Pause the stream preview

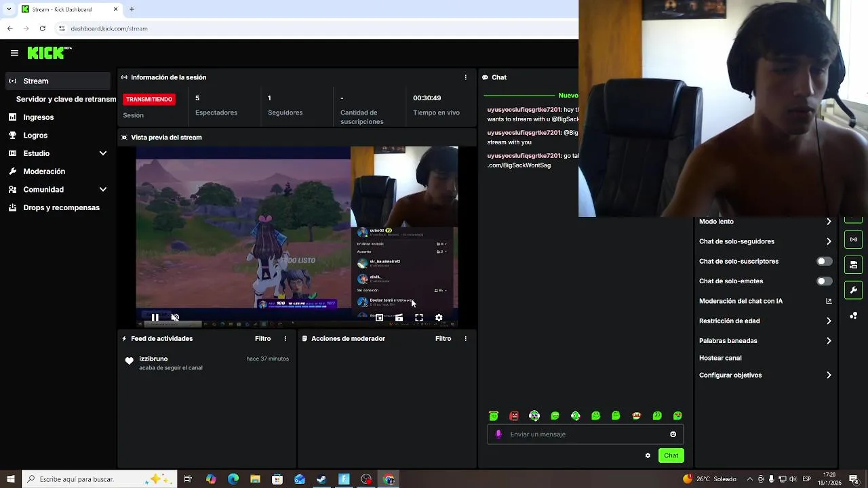pyautogui.click(x=155, y=317)
